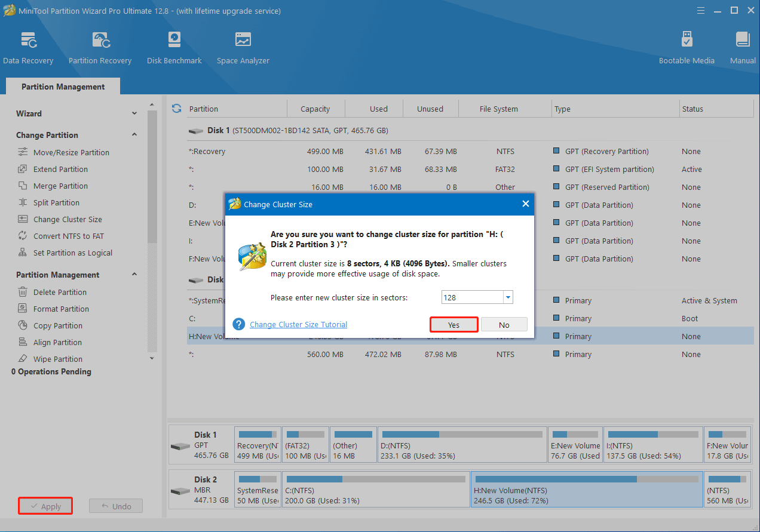Click the help question mark icon
Screen dimensions: 760x532
click(239, 324)
